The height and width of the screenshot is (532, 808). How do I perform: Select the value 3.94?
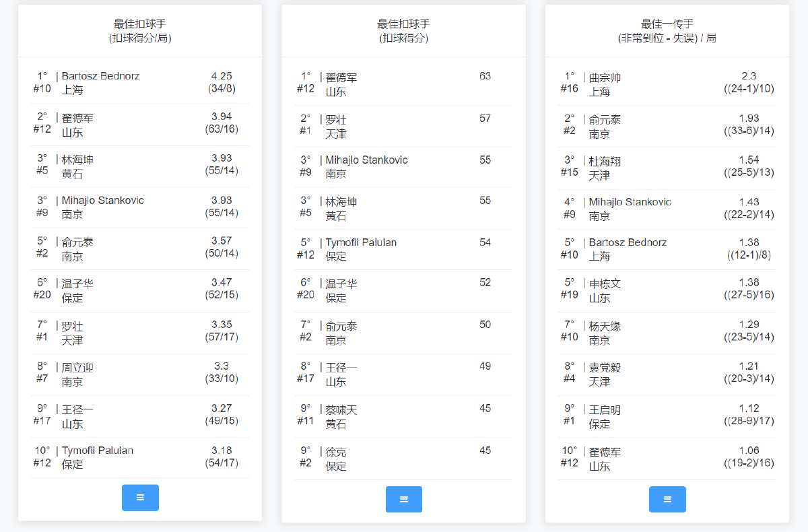[x=222, y=117]
